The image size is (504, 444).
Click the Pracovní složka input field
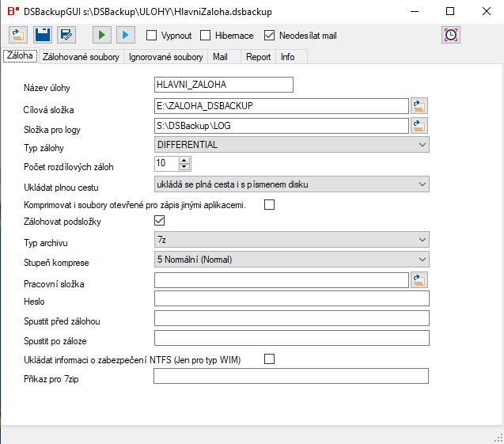[281, 280]
